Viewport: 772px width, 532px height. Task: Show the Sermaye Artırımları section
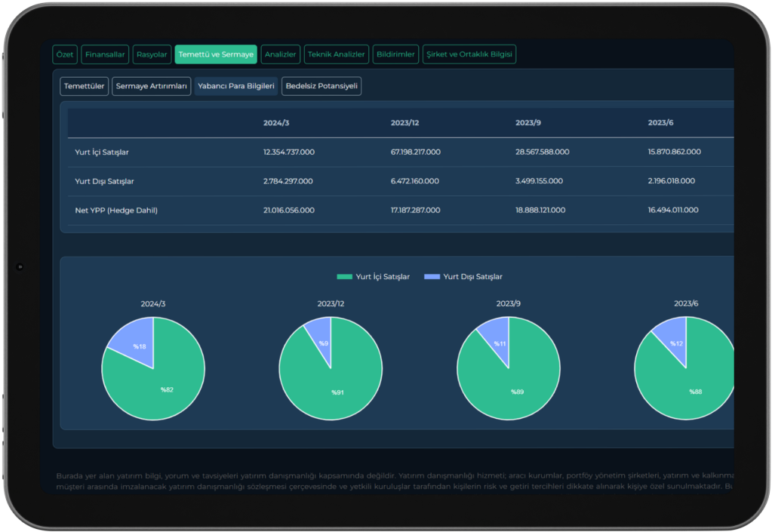point(152,87)
